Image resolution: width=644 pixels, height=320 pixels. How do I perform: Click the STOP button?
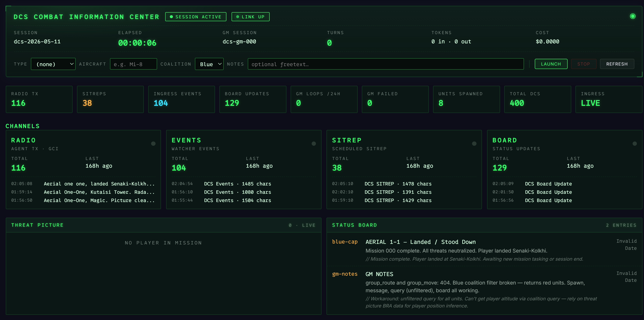click(x=584, y=64)
